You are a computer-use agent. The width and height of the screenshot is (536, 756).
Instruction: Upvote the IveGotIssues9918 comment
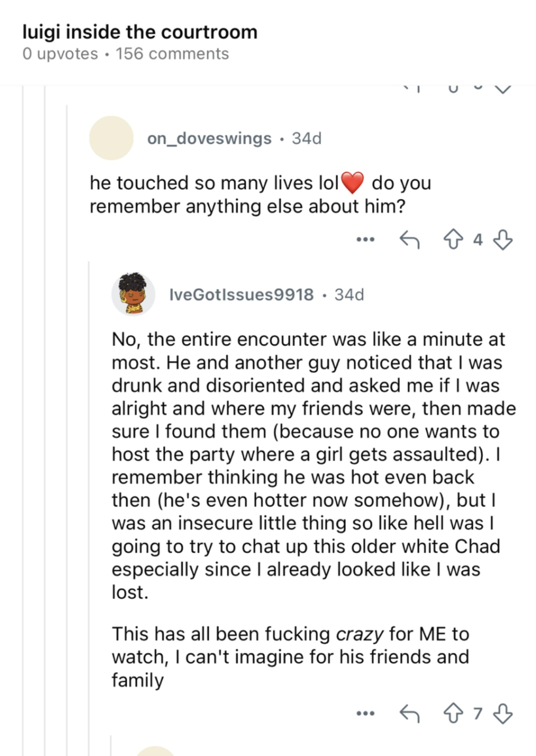[453, 713]
